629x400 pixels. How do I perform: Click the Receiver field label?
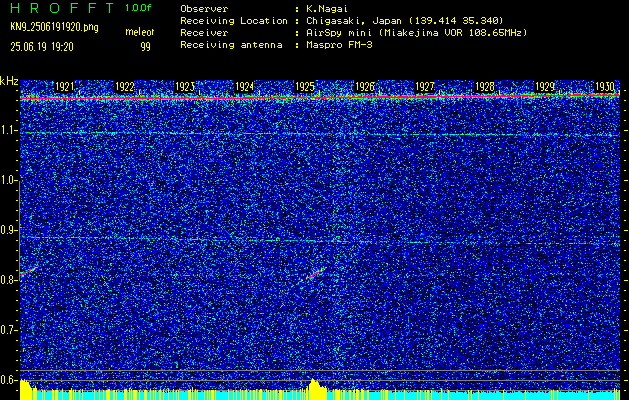[x=204, y=33]
